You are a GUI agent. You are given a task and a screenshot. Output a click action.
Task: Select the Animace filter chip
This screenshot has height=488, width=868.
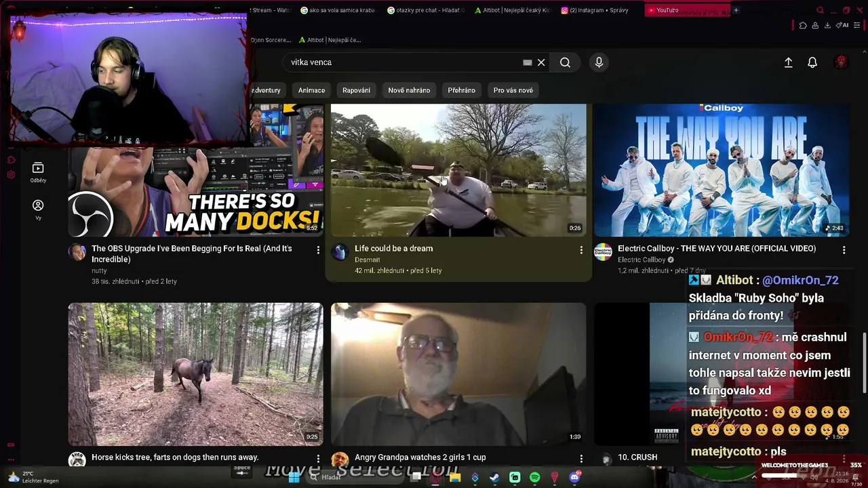(x=312, y=90)
